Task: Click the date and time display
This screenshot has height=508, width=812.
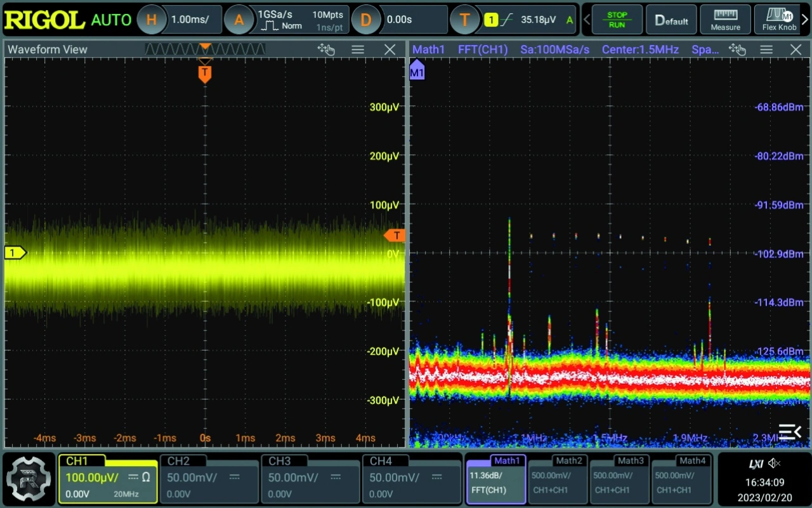Action: (764, 490)
